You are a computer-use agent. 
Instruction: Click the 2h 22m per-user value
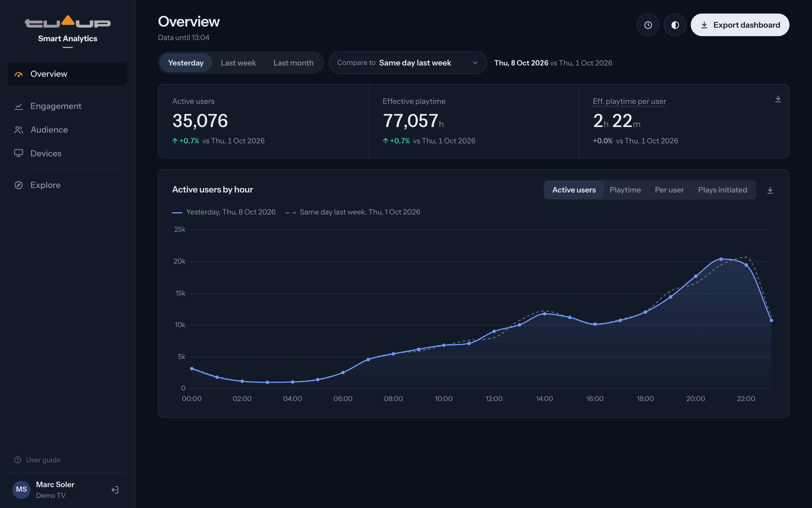617,121
